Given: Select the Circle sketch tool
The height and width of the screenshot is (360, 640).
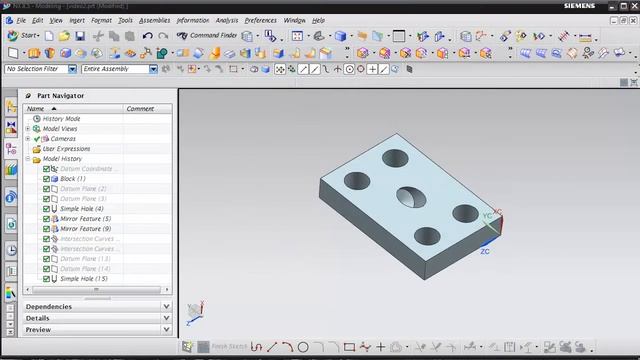Looking at the screenshot, I should (303, 347).
